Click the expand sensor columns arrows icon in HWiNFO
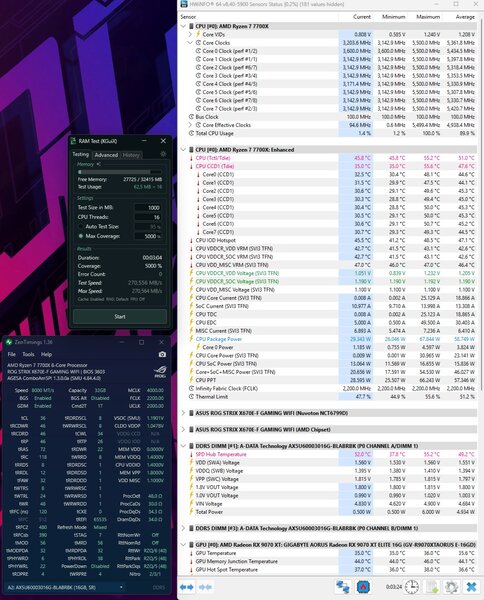The height and width of the screenshot is (600, 484). click(x=187, y=587)
